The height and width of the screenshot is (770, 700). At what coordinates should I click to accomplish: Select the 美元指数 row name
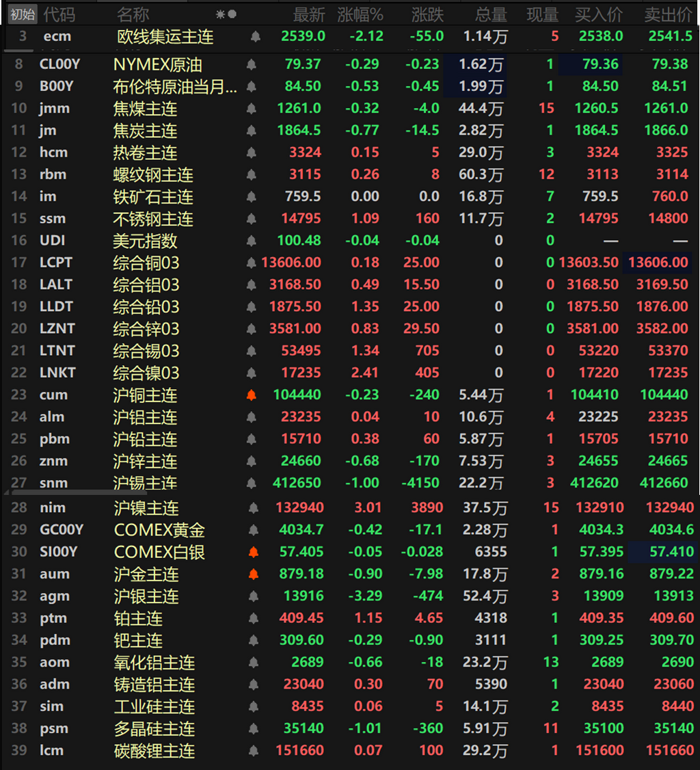tap(146, 241)
